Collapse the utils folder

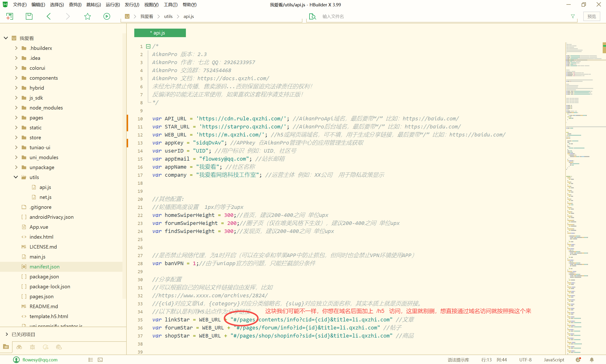coord(16,177)
